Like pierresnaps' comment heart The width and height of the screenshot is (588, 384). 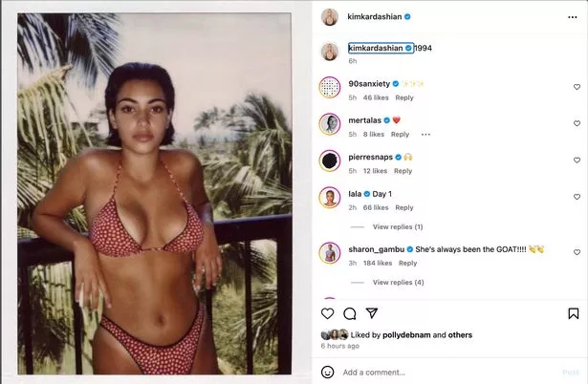point(577,160)
